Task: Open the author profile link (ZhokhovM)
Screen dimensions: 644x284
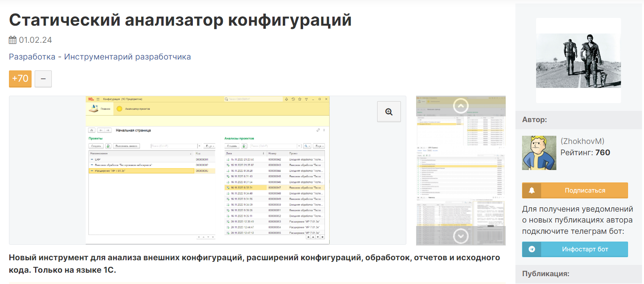Action: [582, 141]
